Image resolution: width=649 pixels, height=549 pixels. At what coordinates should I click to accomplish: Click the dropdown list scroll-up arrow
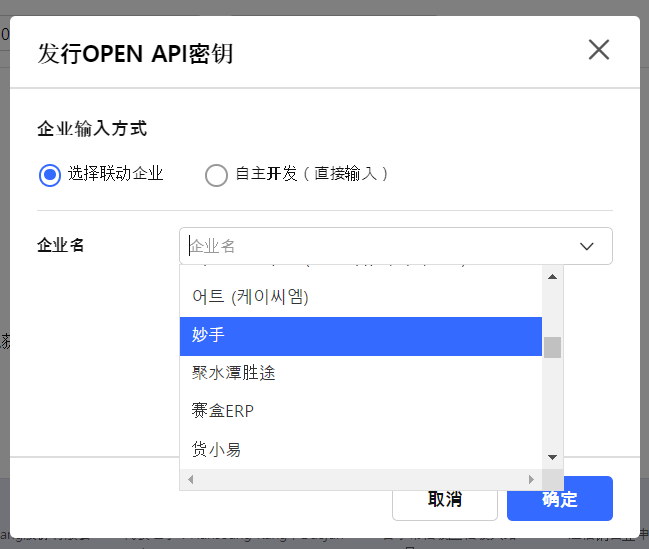[552, 276]
